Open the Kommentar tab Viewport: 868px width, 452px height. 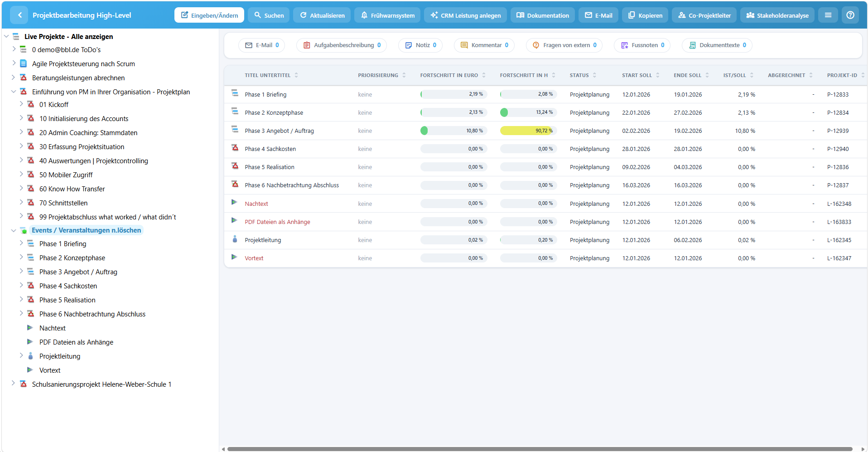(484, 45)
